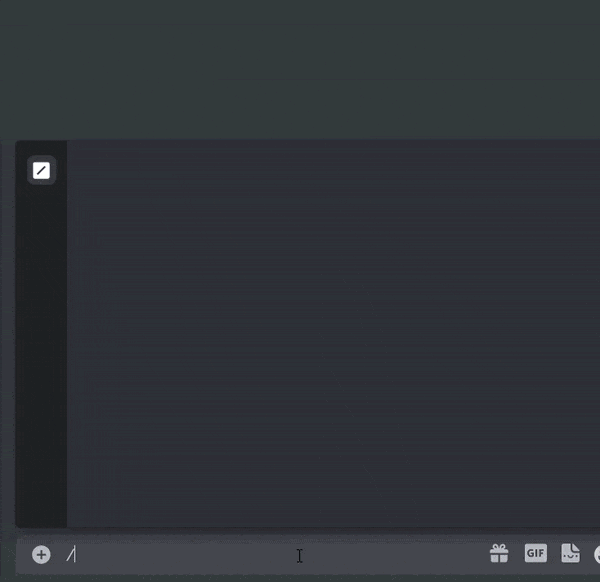Place cursor after the slash character
The image size is (600, 582).
(x=76, y=554)
